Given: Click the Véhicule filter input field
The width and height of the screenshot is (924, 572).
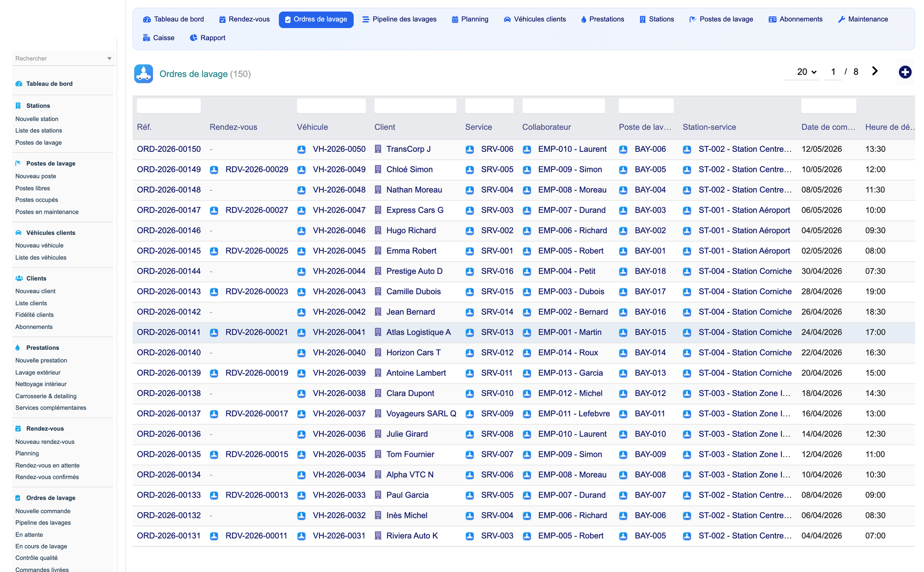Looking at the screenshot, I should [331, 106].
